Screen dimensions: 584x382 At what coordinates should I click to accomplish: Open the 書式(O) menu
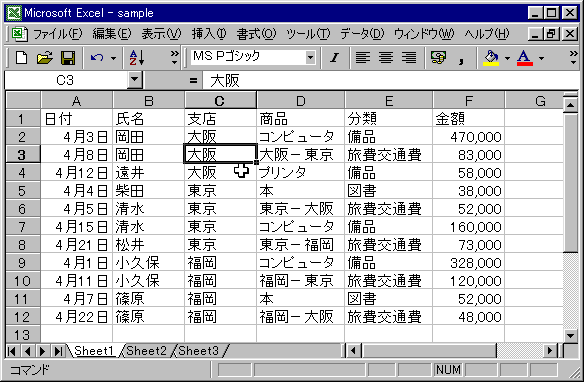(256, 34)
